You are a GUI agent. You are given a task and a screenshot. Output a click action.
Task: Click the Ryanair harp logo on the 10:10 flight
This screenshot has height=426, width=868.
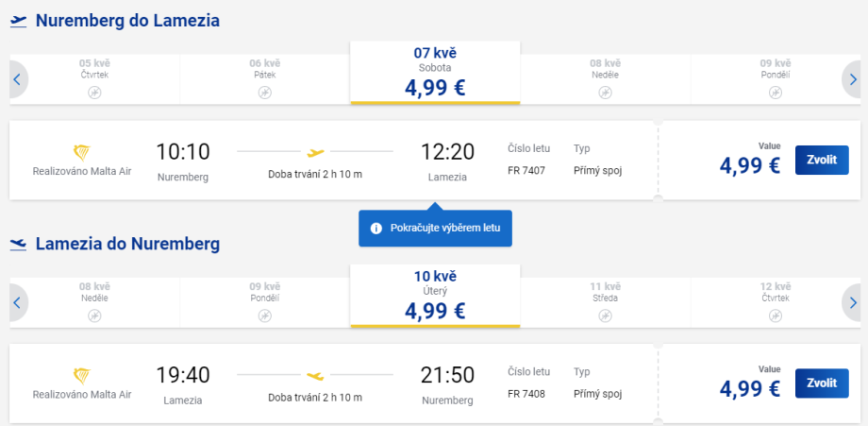(x=80, y=151)
